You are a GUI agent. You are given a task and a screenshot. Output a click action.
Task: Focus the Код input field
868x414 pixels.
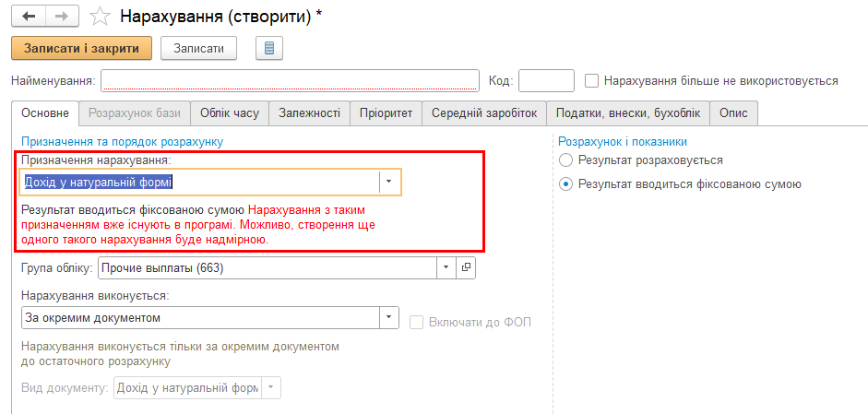[x=546, y=81]
